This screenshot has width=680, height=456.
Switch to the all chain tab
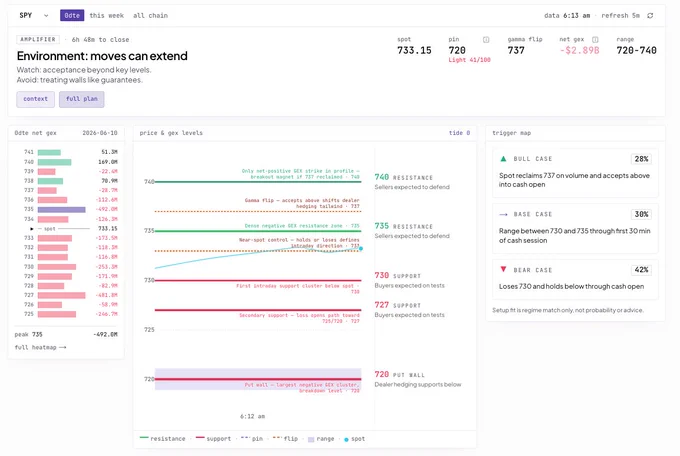tap(150, 15)
